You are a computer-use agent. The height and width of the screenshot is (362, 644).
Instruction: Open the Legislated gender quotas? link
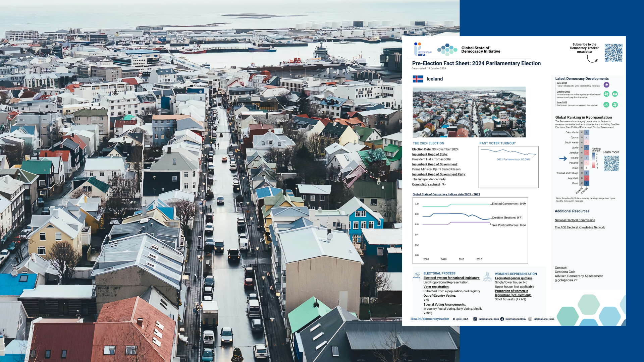514,278
